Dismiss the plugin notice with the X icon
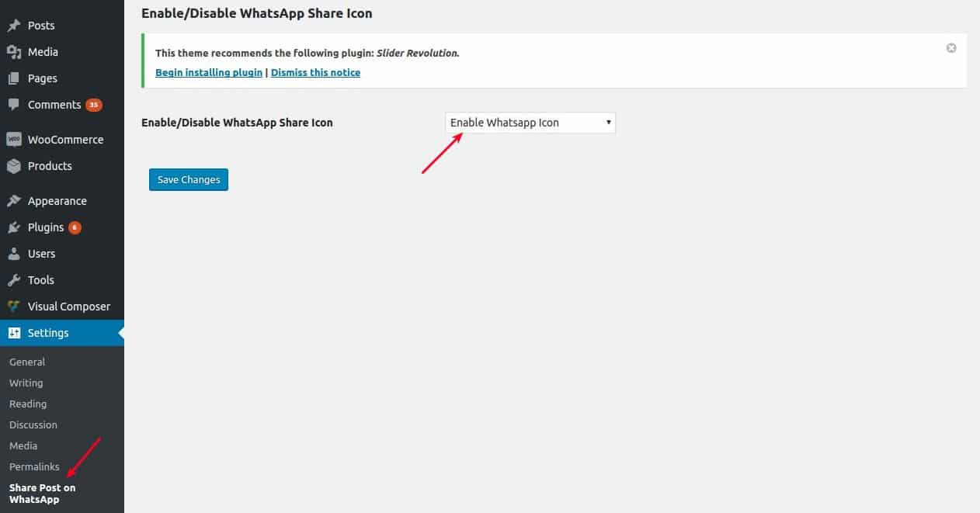The height and width of the screenshot is (513, 980). (951, 48)
